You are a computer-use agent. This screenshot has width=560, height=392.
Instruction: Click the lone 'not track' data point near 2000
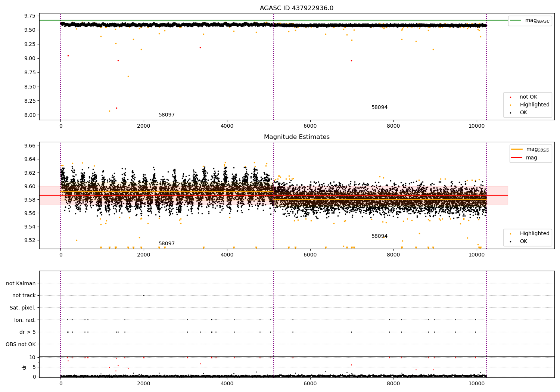(144, 295)
